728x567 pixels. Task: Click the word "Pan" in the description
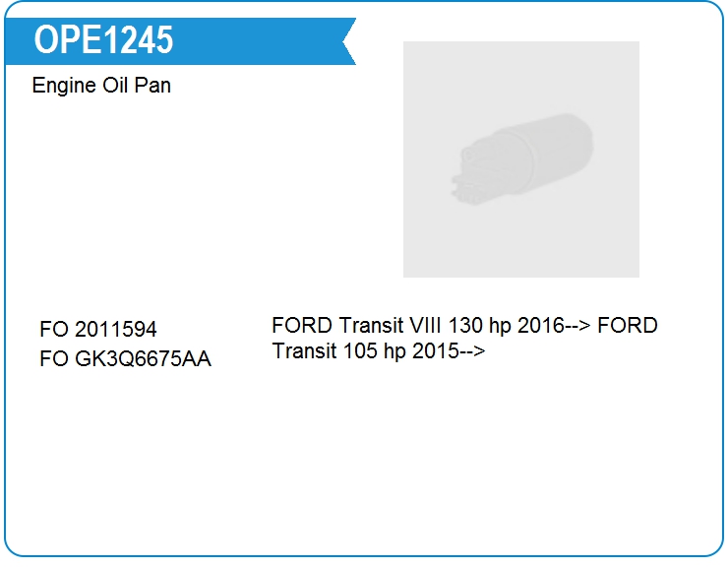[x=152, y=86]
